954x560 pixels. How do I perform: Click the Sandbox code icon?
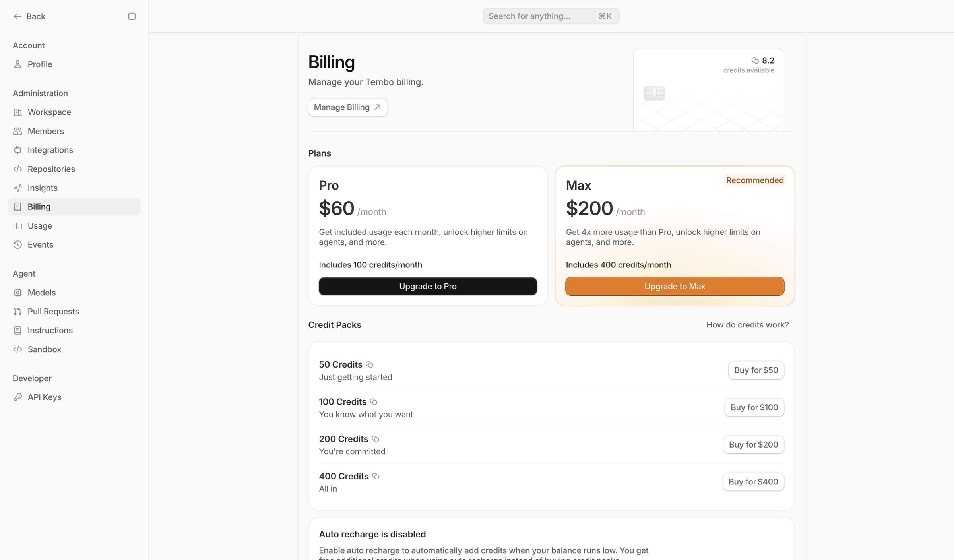[x=17, y=349]
